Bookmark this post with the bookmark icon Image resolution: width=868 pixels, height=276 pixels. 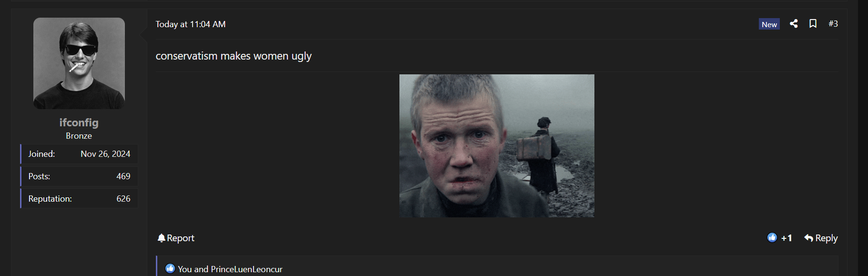[x=813, y=23]
